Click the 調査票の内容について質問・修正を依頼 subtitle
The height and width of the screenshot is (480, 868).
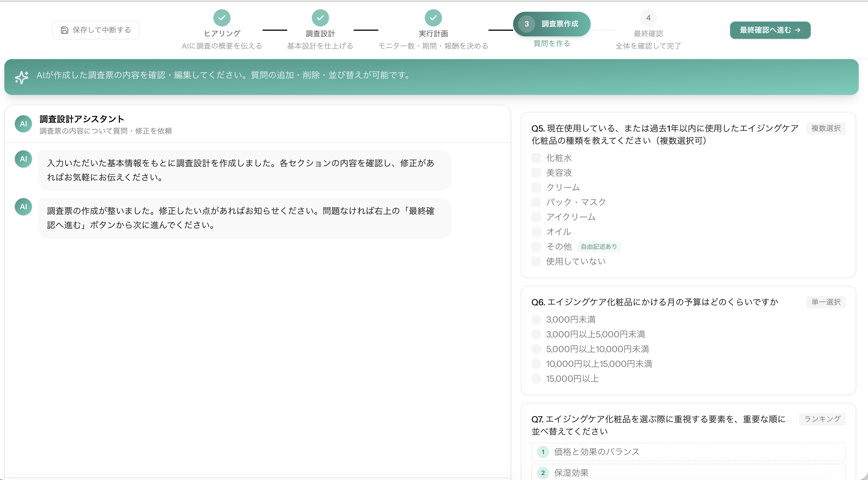click(x=106, y=131)
